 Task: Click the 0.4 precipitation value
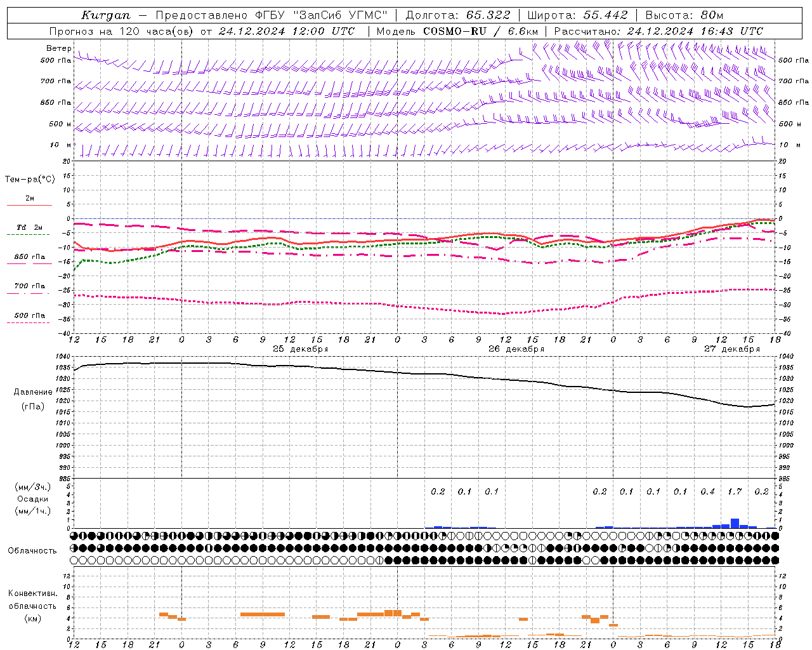(x=708, y=491)
